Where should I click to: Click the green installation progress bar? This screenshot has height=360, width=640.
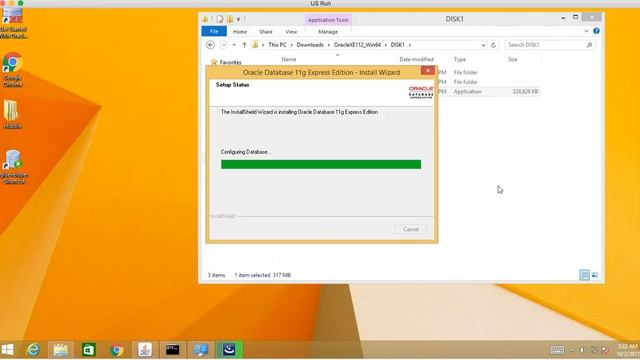(x=321, y=164)
